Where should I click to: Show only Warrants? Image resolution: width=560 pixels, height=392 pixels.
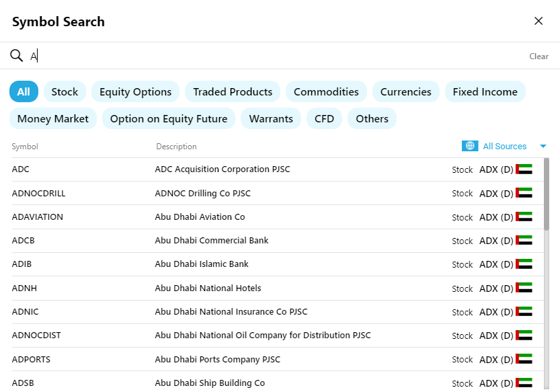tap(271, 118)
